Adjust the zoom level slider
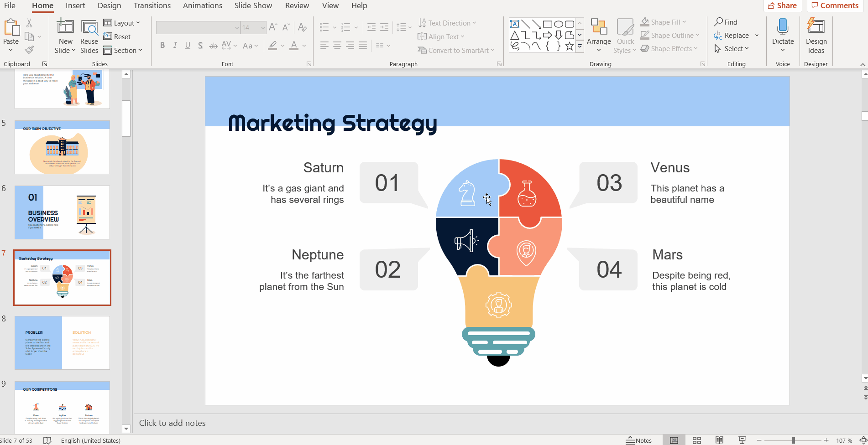Screen dimensions: 868x445 pyautogui.click(x=794, y=440)
